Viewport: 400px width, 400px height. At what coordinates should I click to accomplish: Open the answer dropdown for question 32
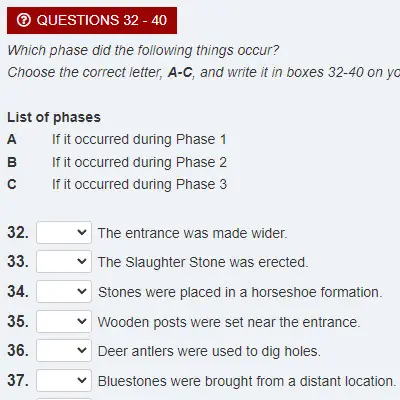click(64, 232)
